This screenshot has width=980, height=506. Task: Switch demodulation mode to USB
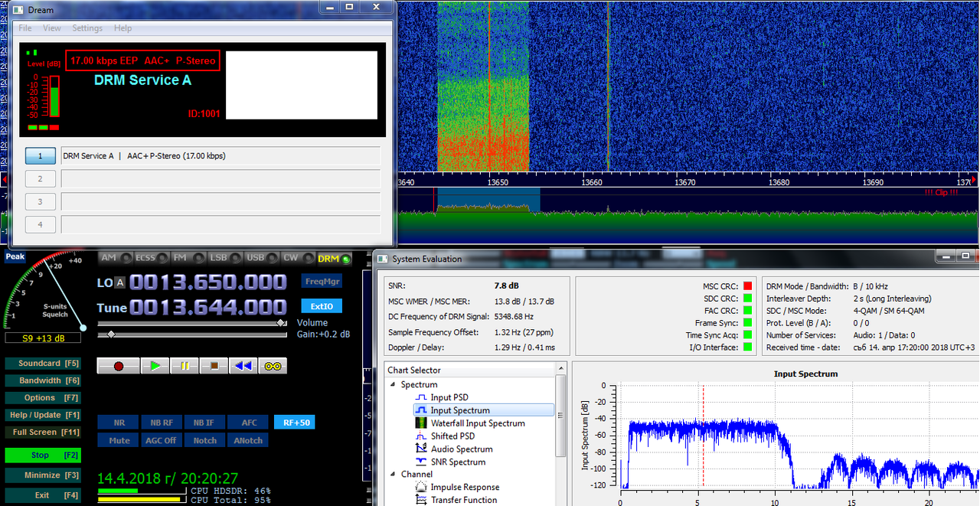255,258
